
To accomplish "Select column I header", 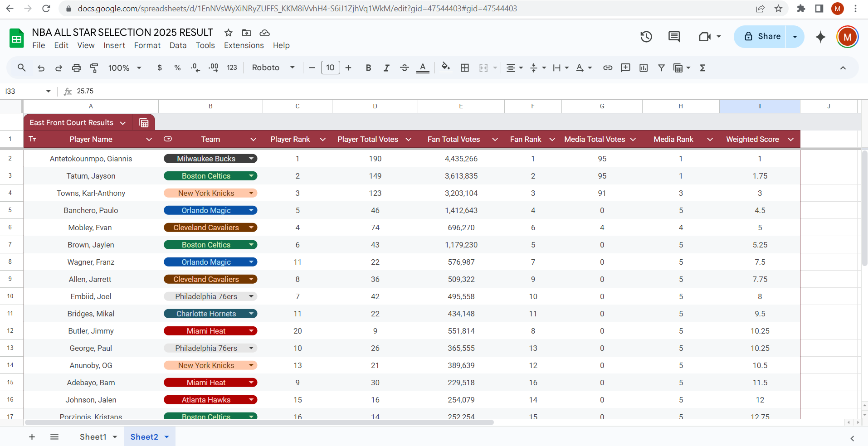I will pyautogui.click(x=760, y=106).
